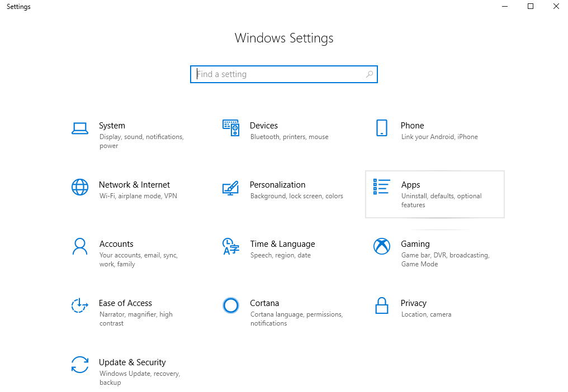The width and height of the screenshot is (568, 392).
Task: Select the Update & Security title
Action: (x=132, y=362)
